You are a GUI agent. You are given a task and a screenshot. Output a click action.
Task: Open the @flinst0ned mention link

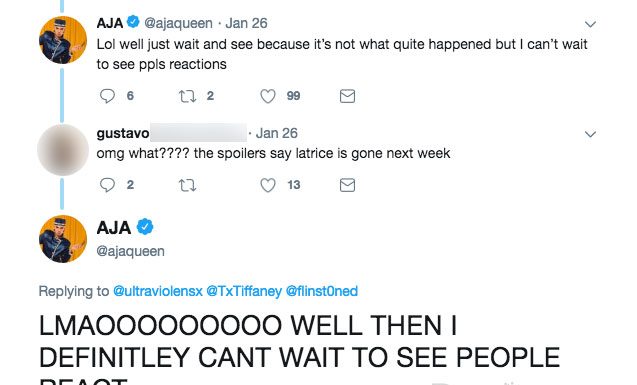[322, 291]
